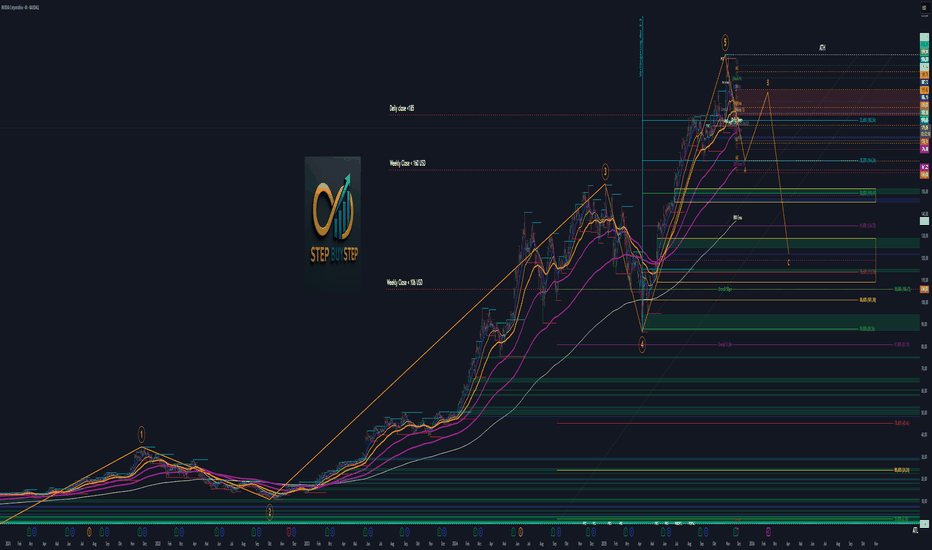Click the '200 Line' moving average label
932x550 pixels.
[x=737, y=218]
